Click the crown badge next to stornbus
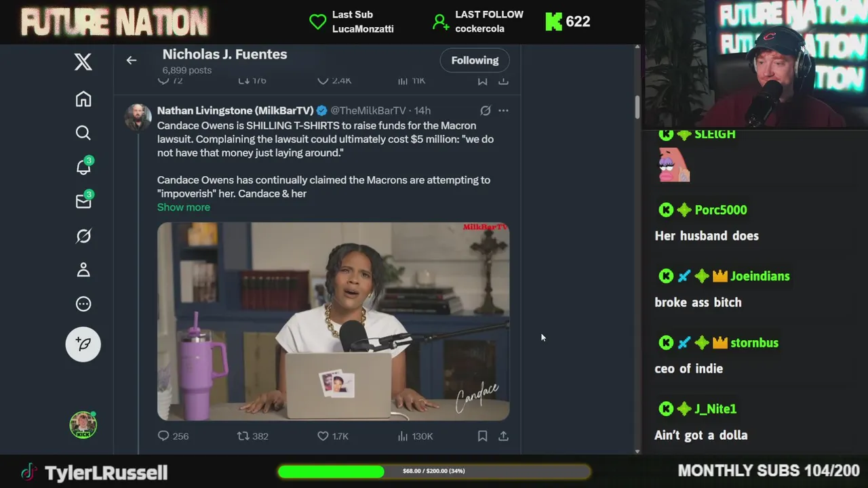The height and width of the screenshot is (488, 868). (719, 343)
